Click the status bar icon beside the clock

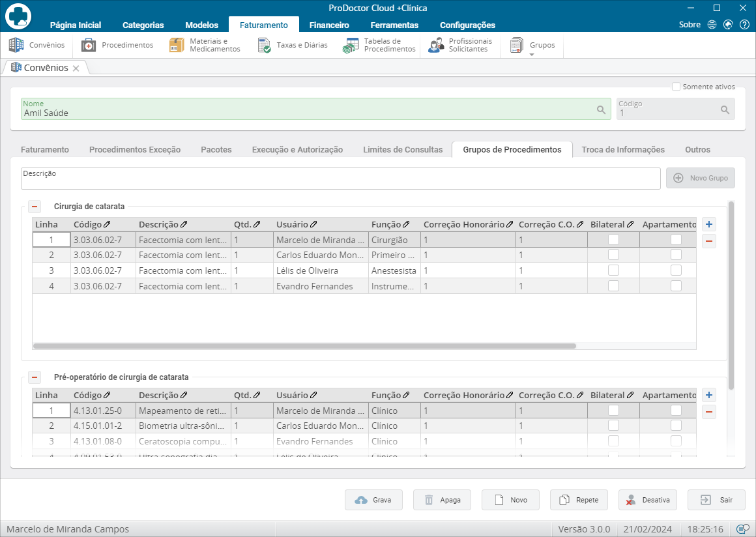click(x=743, y=529)
